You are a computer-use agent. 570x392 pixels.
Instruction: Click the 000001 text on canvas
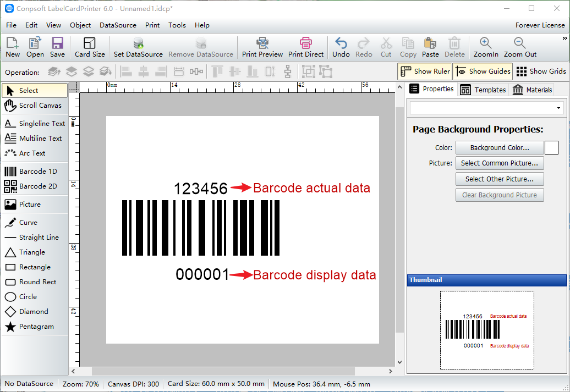pos(202,275)
